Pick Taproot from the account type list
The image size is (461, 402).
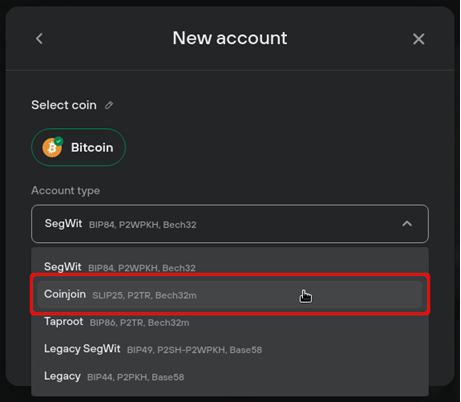230,322
